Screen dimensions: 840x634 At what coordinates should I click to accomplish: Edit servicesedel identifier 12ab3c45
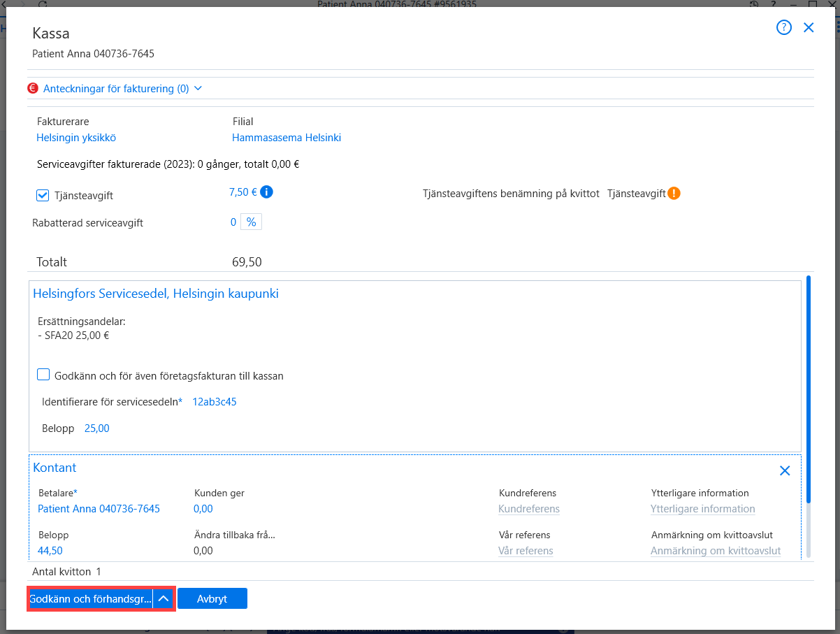215,402
